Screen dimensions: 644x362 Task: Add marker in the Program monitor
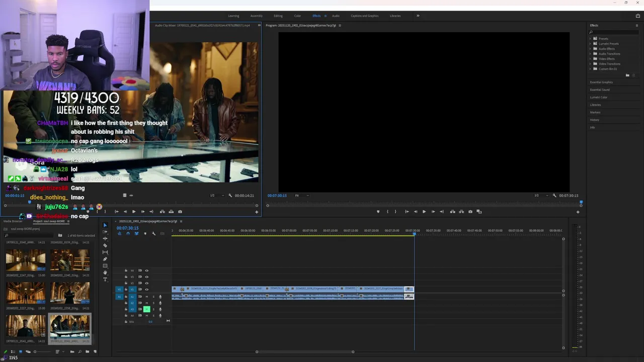point(378,212)
